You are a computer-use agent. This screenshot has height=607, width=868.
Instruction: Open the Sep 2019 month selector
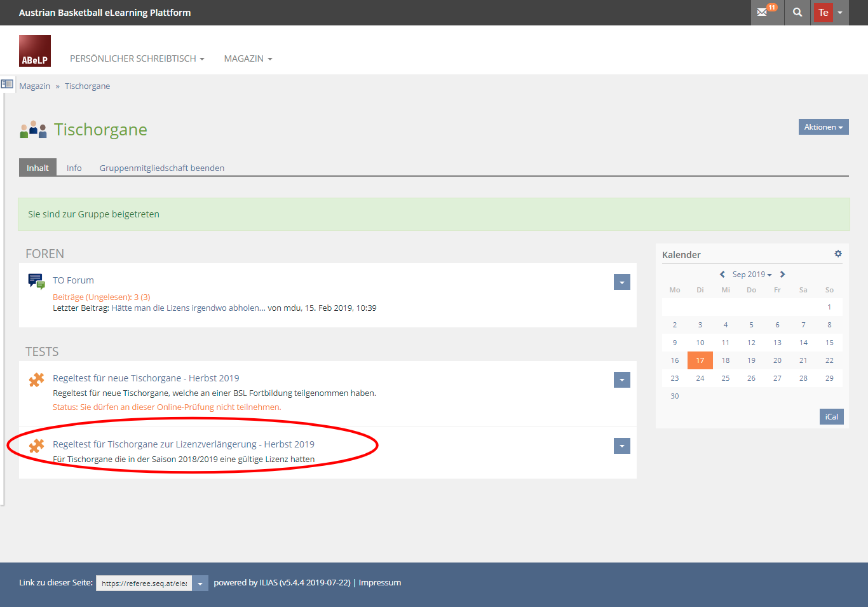pos(752,275)
